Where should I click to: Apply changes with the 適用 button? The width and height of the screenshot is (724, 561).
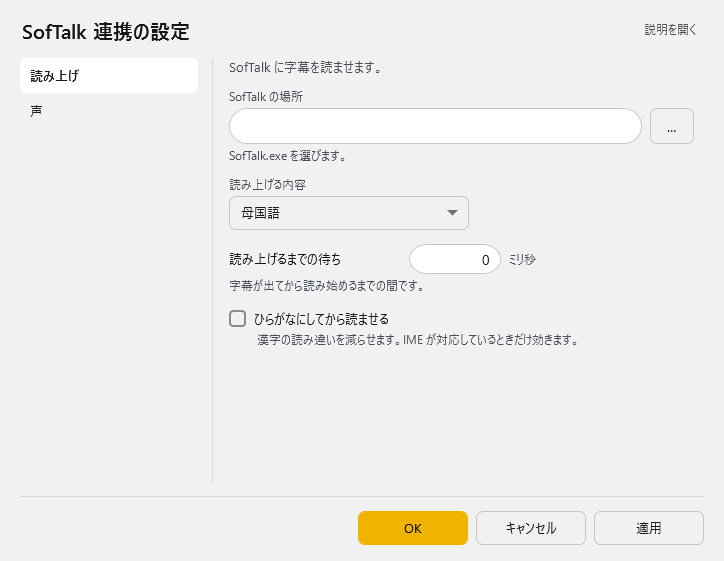pos(649,528)
